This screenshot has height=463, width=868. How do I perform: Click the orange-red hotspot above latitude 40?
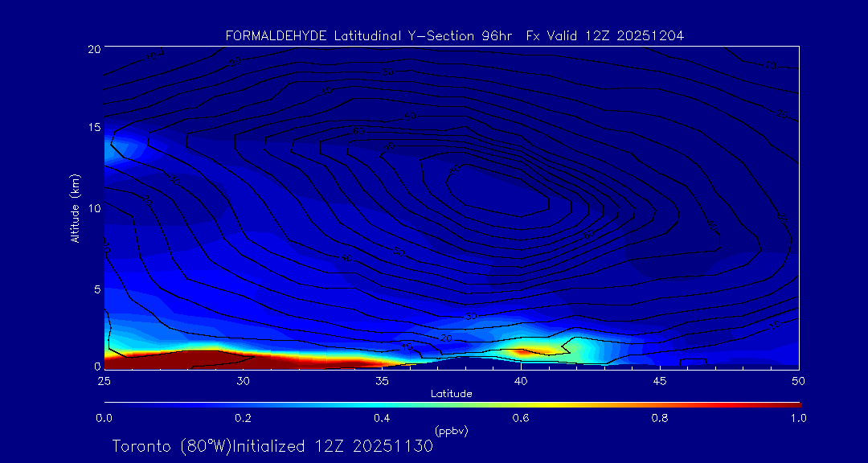[522, 351]
